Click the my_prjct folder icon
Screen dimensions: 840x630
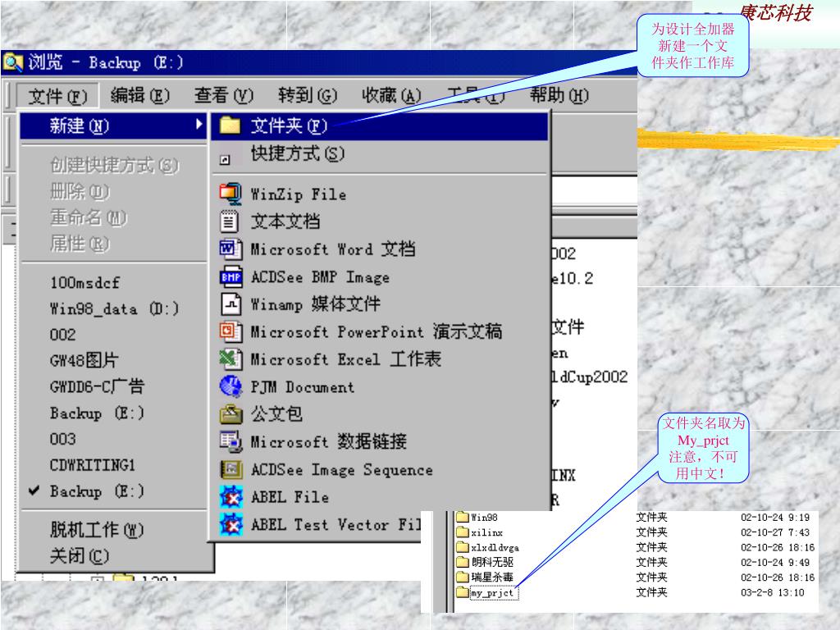(463, 592)
